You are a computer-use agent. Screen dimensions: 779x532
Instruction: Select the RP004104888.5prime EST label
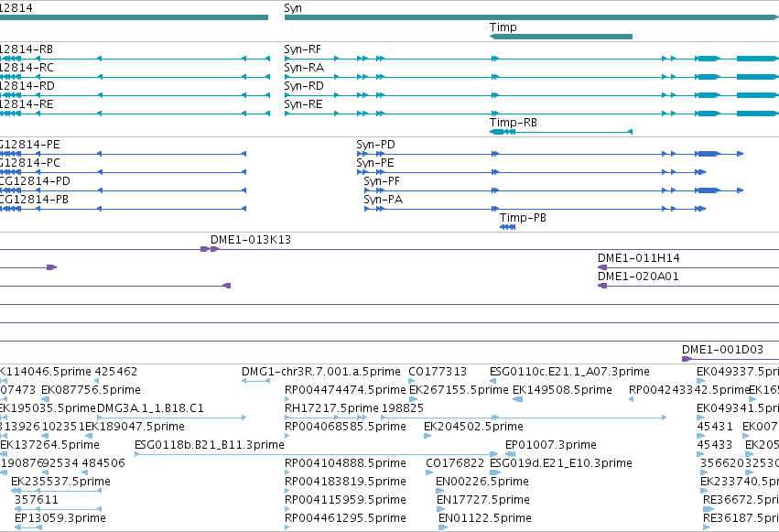(345, 463)
